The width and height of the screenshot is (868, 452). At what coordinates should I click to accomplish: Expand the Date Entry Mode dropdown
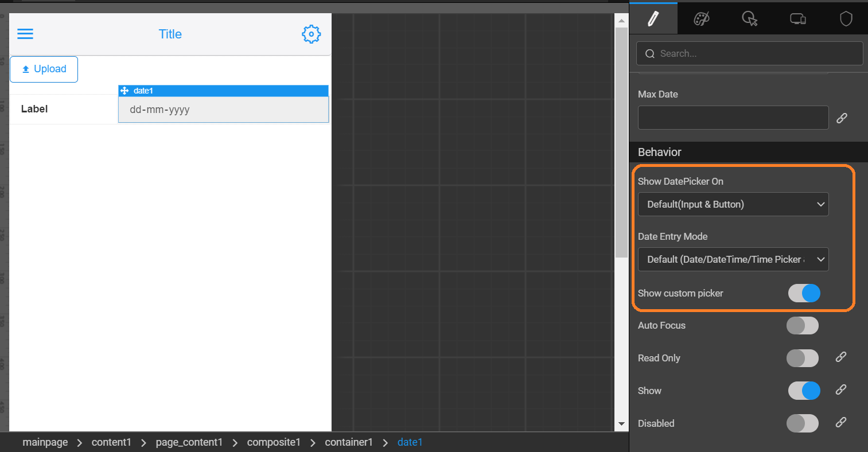[x=733, y=259]
